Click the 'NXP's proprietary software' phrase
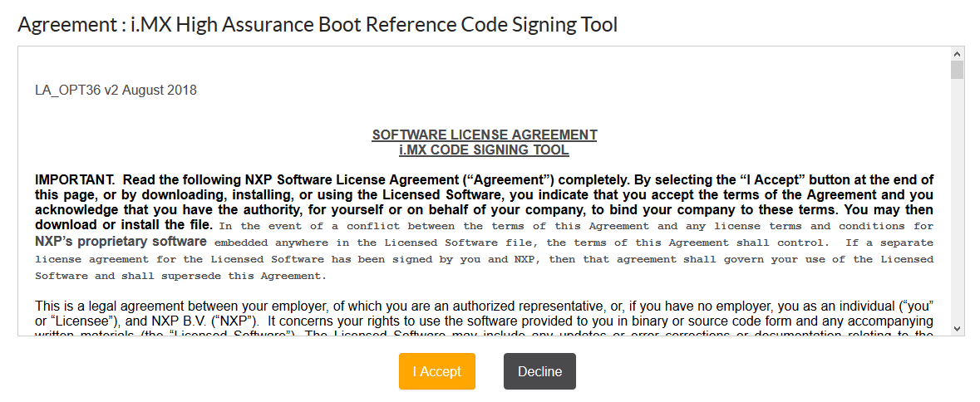The image size is (980, 402). tap(121, 241)
